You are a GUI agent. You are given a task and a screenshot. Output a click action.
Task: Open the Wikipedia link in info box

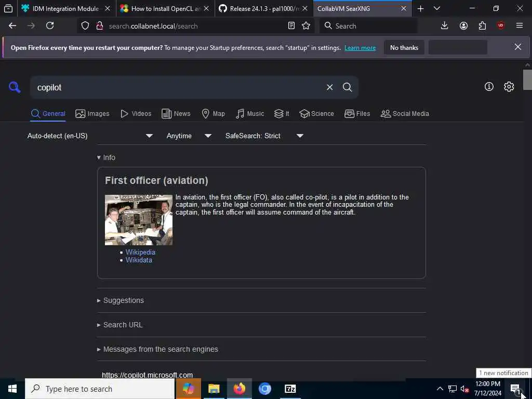pos(140,252)
